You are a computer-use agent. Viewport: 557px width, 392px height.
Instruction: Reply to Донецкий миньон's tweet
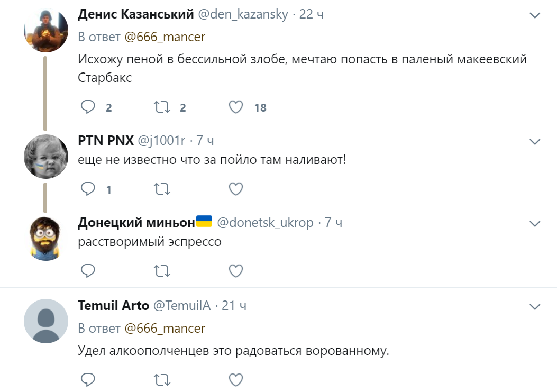[88, 271]
